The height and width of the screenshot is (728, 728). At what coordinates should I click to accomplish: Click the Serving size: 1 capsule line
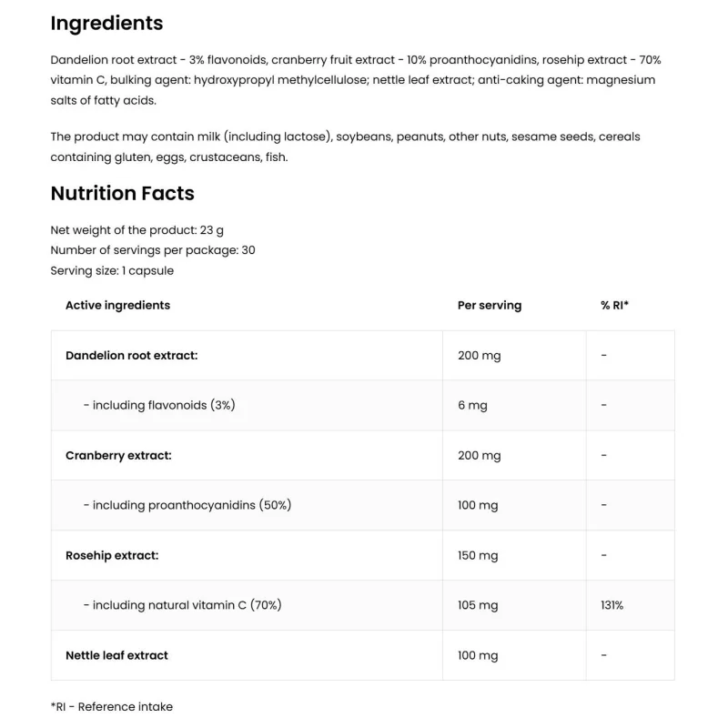[112, 270]
